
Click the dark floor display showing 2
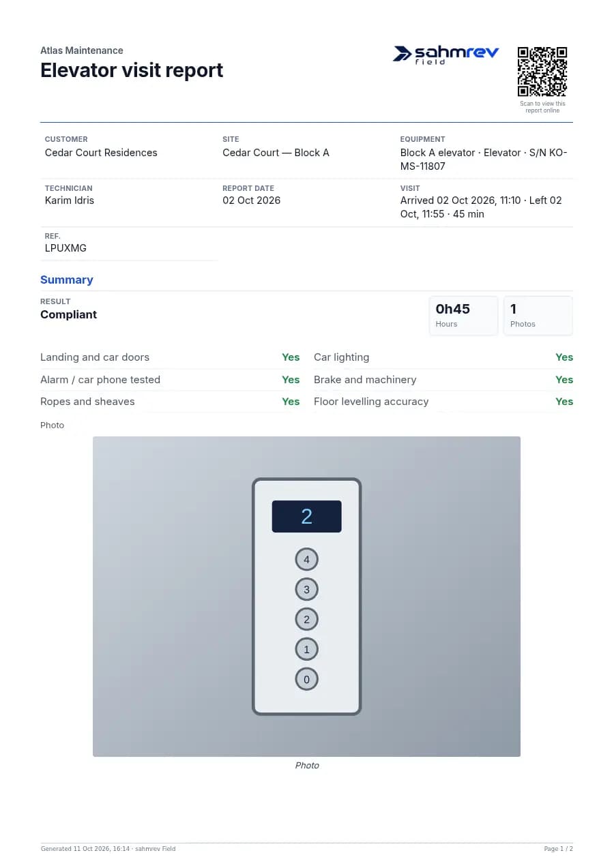[x=307, y=516]
